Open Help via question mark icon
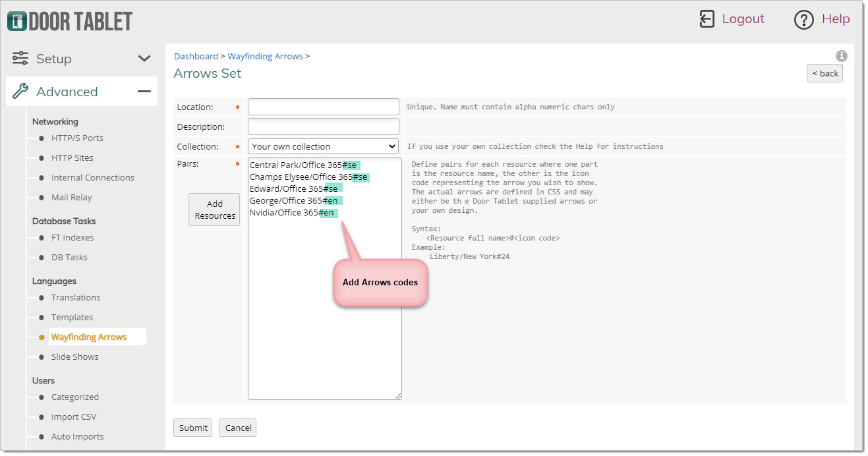The width and height of the screenshot is (868, 456). pyautogui.click(x=804, y=20)
